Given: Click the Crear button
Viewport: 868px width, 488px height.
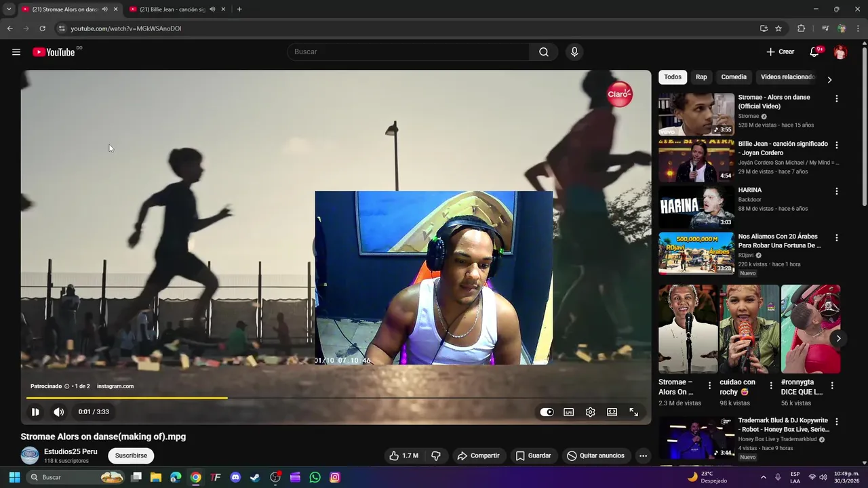Looking at the screenshot, I should click(780, 52).
